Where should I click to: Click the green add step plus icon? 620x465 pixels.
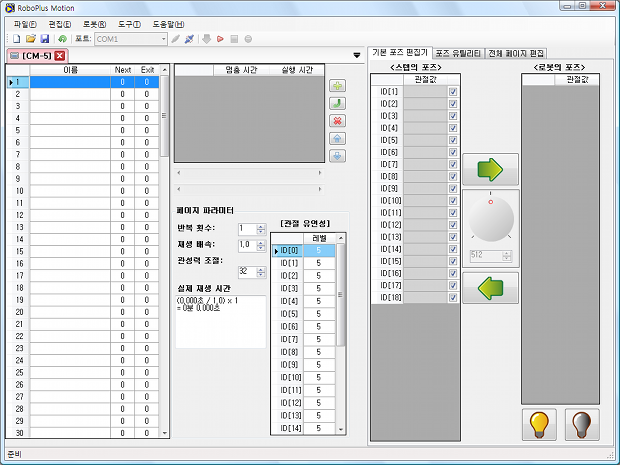point(338,86)
